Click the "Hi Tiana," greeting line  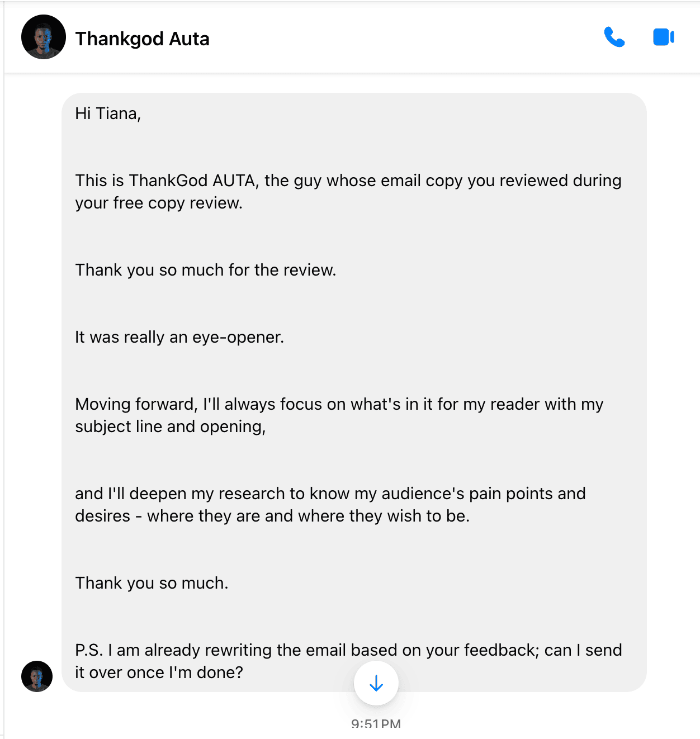(x=108, y=113)
